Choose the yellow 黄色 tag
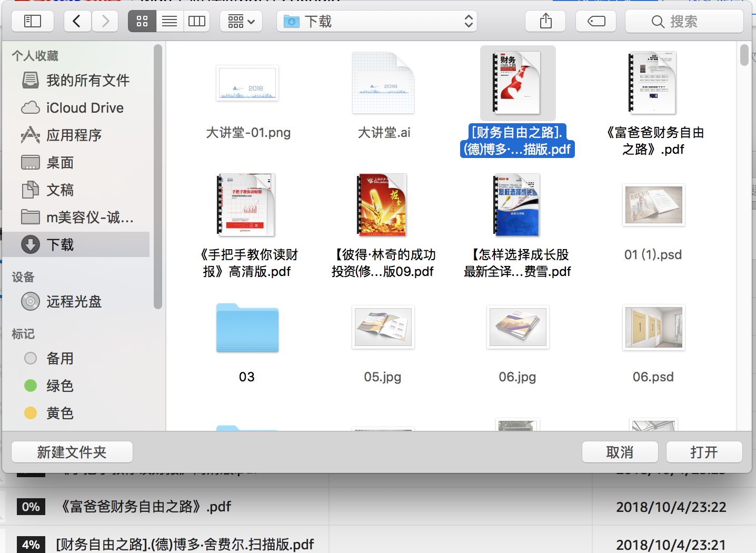The width and height of the screenshot is (756, 553). pyautogui.click(x=76, y=413)
